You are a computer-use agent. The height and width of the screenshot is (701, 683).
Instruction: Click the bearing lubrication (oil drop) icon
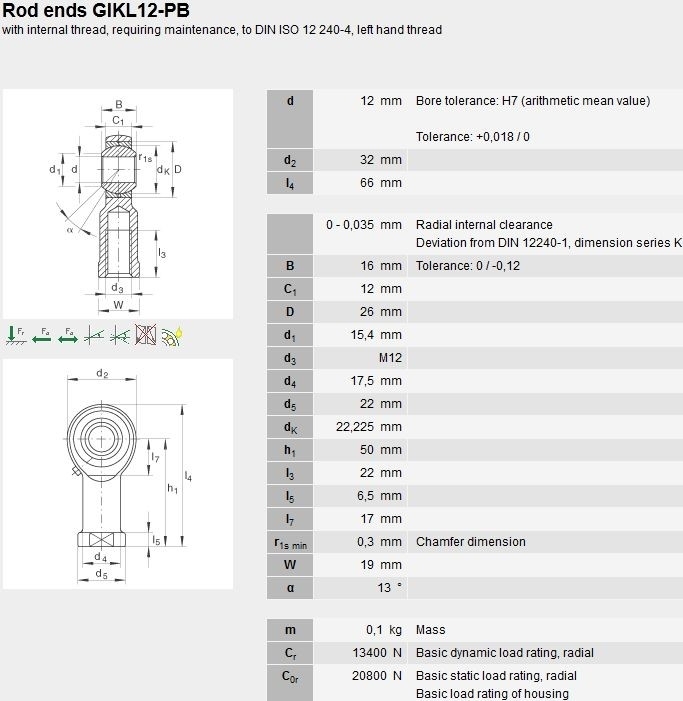tap(172, 336)
